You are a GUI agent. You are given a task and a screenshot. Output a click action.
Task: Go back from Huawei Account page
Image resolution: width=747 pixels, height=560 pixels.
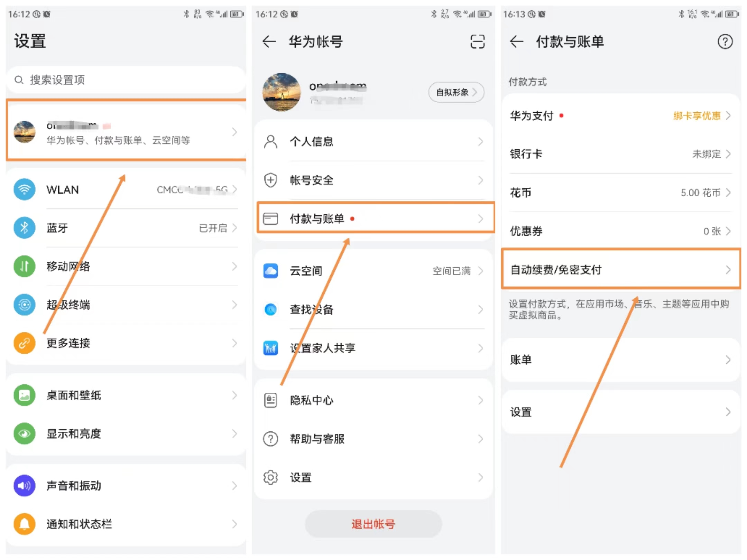click(269, 42)
